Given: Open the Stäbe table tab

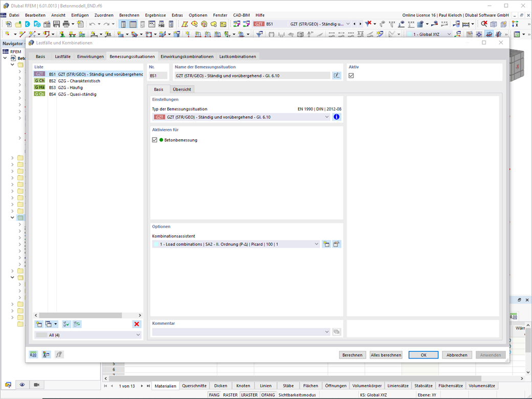Looking at the screenshot, I should pyautogui.click(x=288, y=386).
